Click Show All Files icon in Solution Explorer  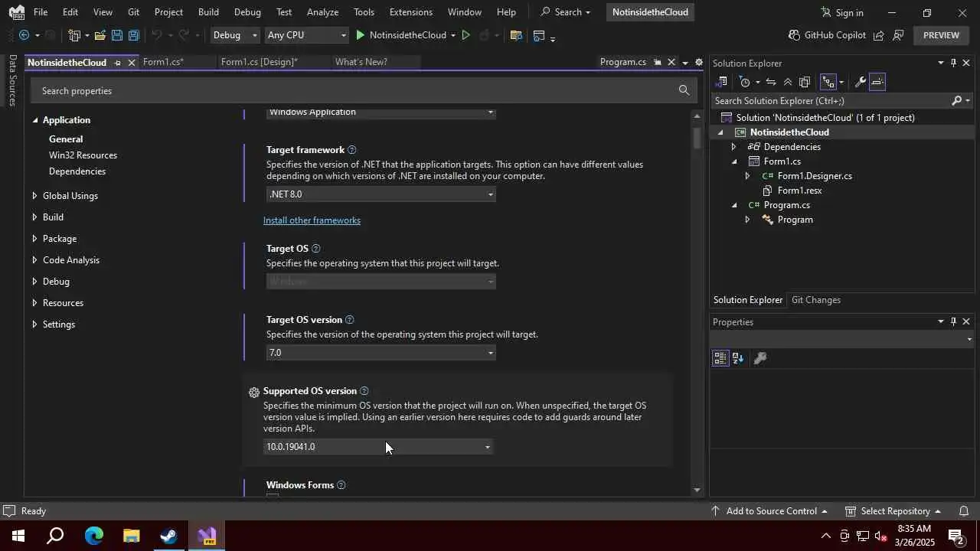click(805, 82)
